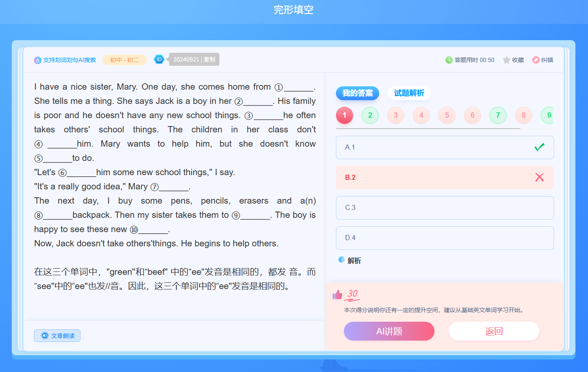Click the thumbs-up score icon
588x372 pixels.
click(x=337, y=295)
